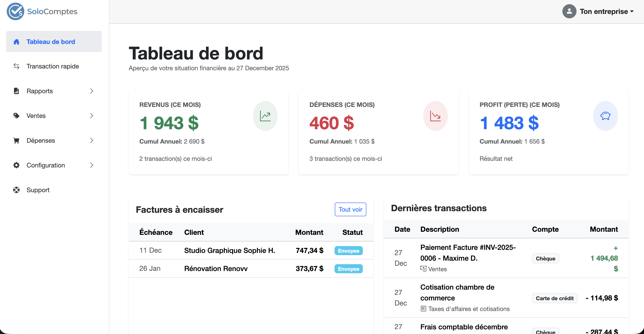Click the Taxes d'affaires category icon
Viewport: 644px width, 334px height.
click(x=423, y=308)
